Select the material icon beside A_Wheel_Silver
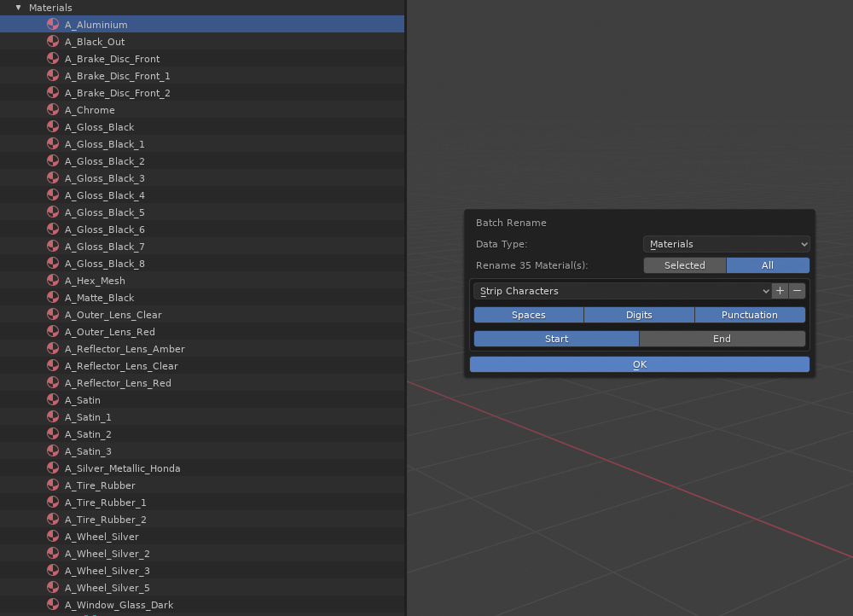Image resolution: width=853 pixels, height=616 pixels. point(52,536)
